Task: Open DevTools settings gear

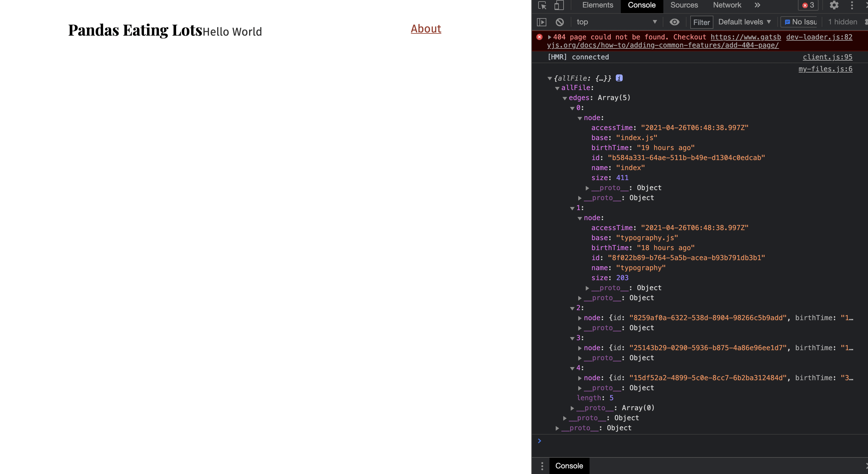Action: coord(834,5)
